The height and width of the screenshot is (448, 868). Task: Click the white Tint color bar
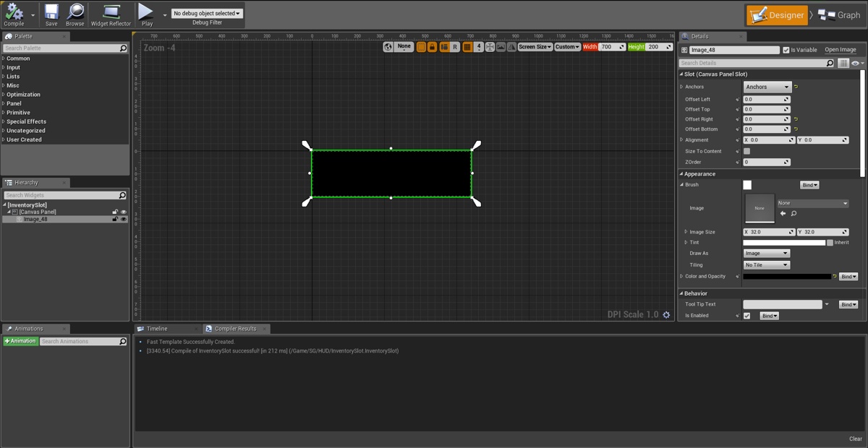[x=784, y=243]
